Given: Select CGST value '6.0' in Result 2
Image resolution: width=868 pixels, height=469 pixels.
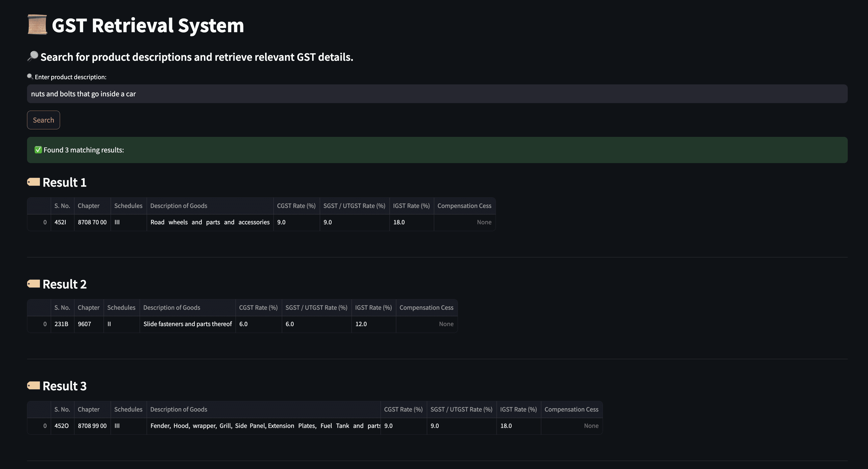Looking at the screenshot, I should tap(258, 324).
